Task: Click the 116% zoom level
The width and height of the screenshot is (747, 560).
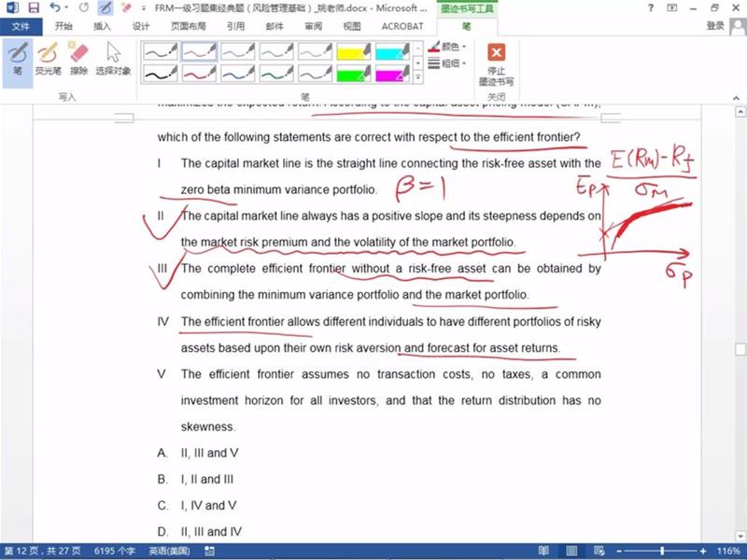Action: point(728,551)
